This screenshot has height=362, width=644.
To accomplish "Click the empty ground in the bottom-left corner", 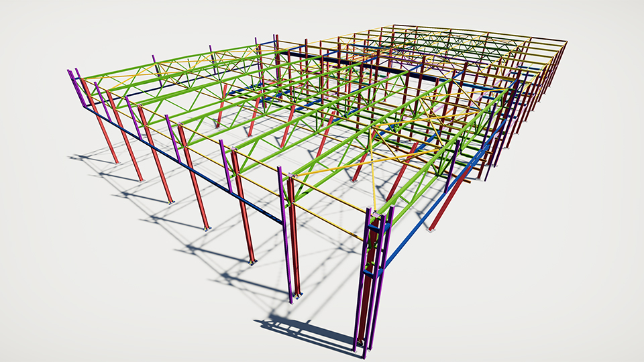I will click(54, 322).
